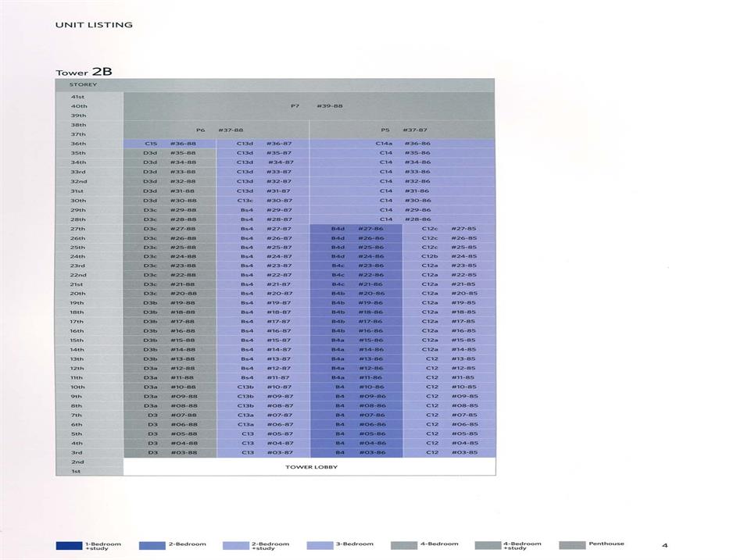Click the 2-Bedroom legend color swatch
737x560 pixels.
(x=152, y=545)
